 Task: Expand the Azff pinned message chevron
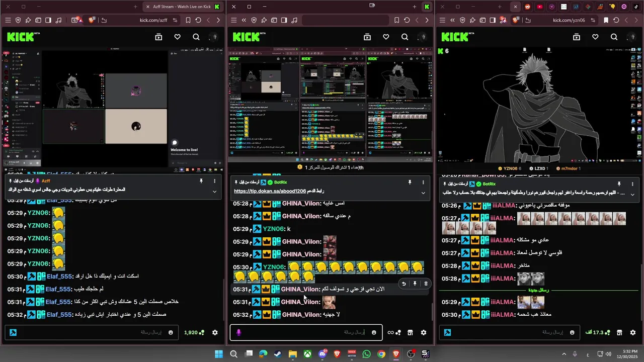214,192
